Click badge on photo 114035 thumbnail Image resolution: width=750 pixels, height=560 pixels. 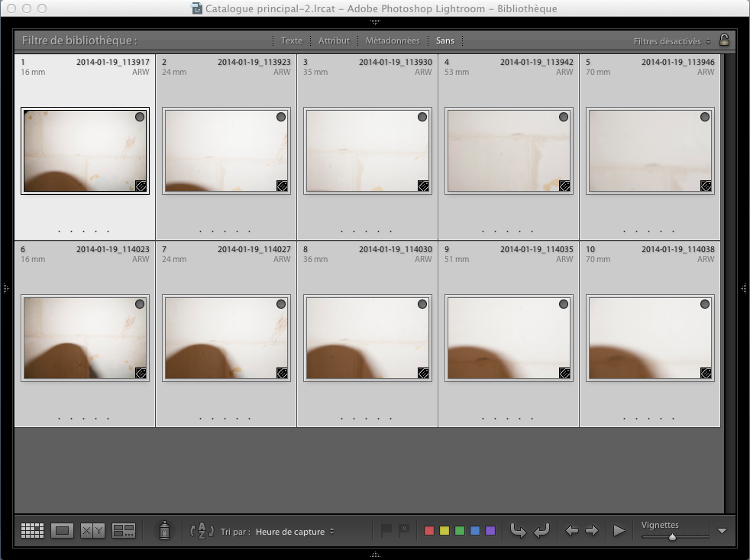(x=564, y=373)
